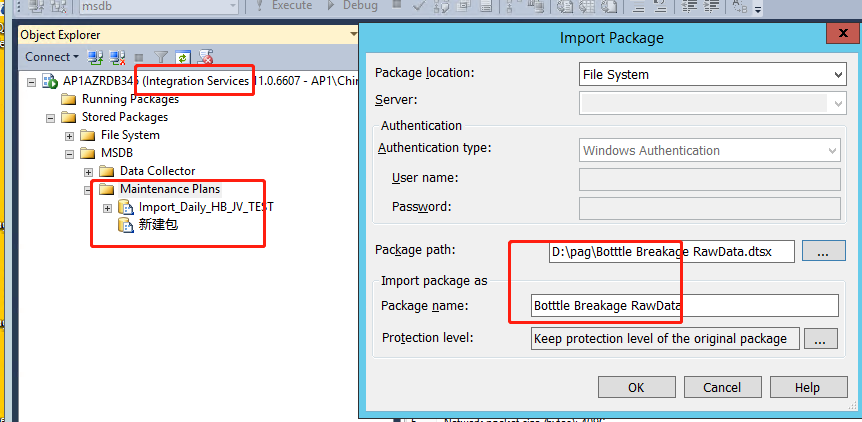This screenshot has width=862, height=422.
Task: Open the toolbar overflow options arrow
Action: [758, 9]
